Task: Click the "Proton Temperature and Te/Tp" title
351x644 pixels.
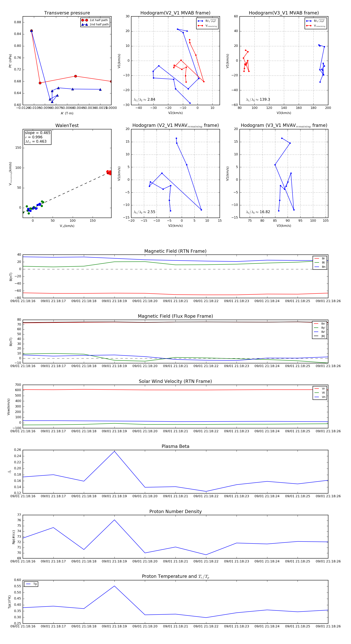Action: [x=175, y=576]
